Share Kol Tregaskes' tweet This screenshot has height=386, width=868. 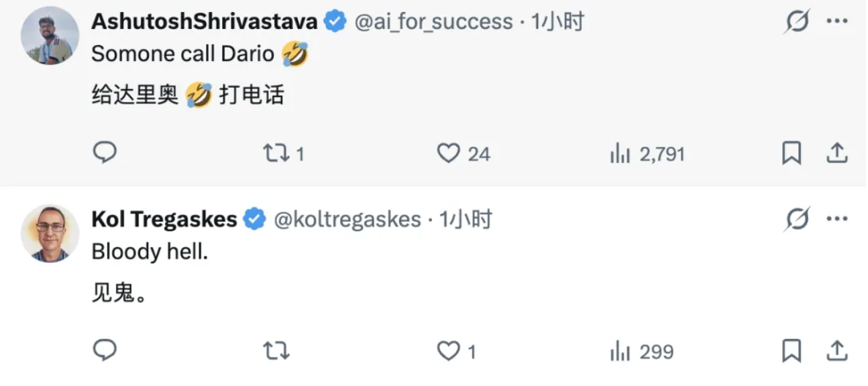[836, 350]
